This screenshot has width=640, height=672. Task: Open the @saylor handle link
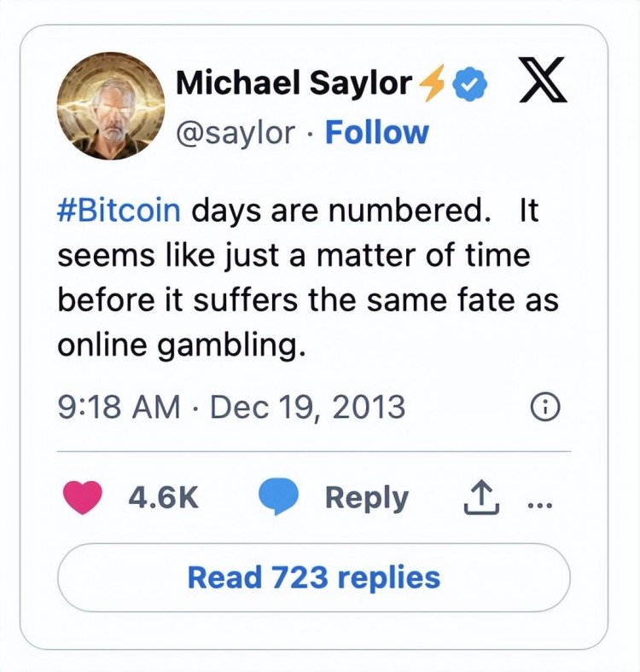[x=236, y=132]
